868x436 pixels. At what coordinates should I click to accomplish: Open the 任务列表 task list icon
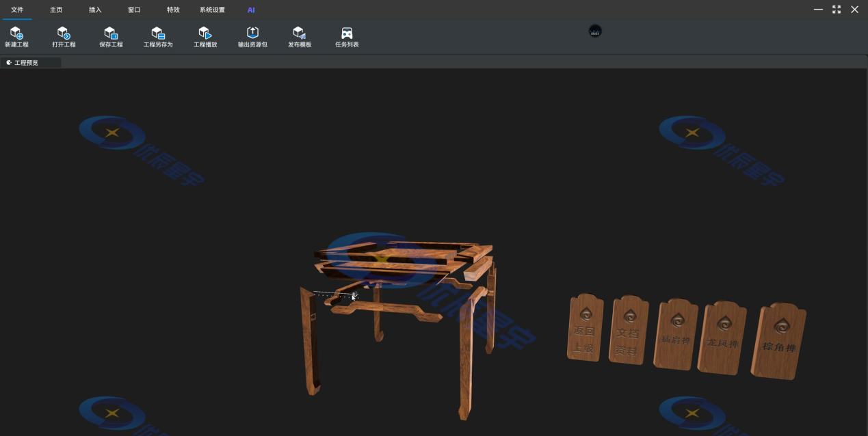(x=345, y=36)
